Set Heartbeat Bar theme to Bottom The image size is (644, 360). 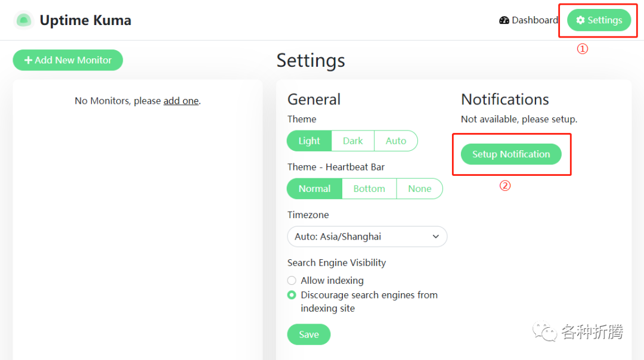(369, 189)
